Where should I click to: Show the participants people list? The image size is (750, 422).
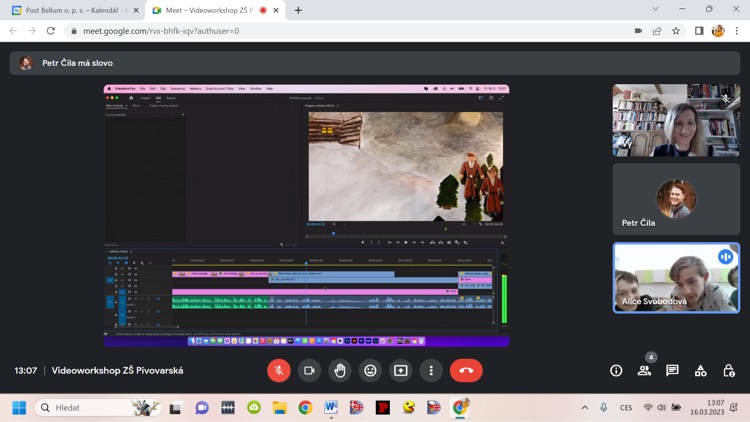[644, 371]
